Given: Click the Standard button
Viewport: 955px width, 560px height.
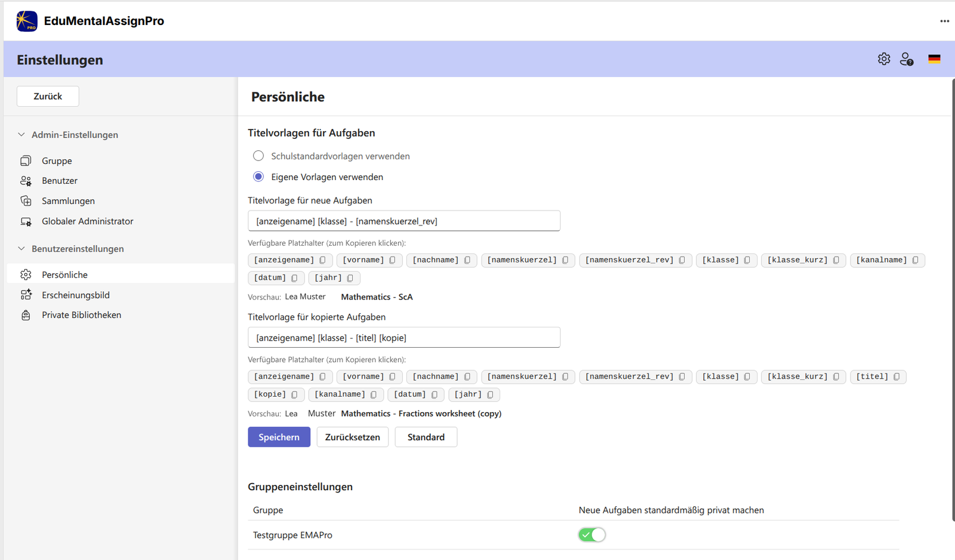Looking at the screenshot, I should point(426,437).
